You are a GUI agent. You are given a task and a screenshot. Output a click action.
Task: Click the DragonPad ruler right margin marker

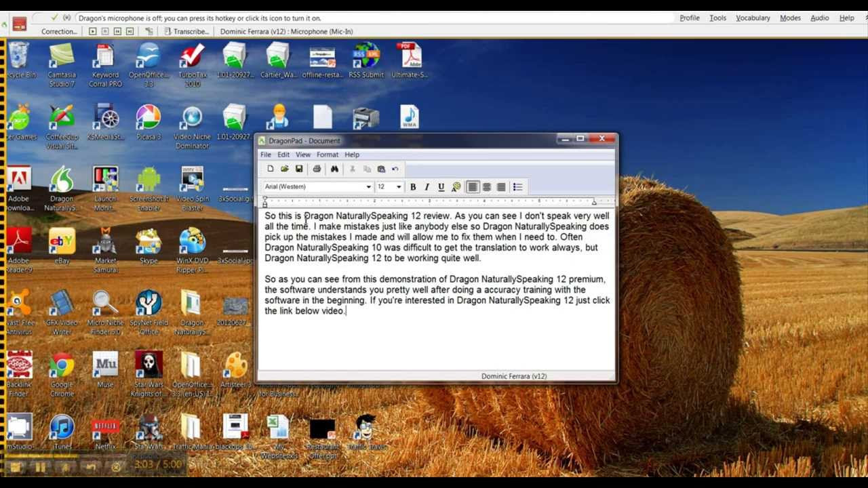[x=594, y=202]
